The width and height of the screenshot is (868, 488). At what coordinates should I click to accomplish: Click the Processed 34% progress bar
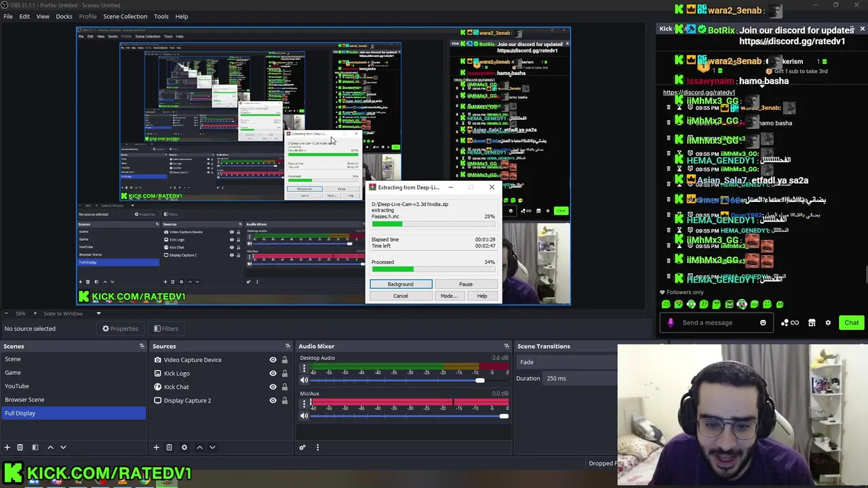tap(433, 269)
